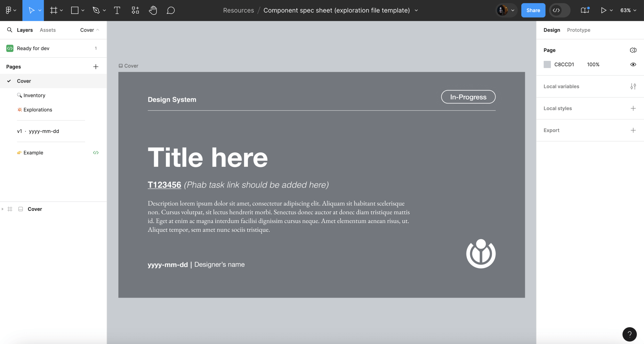Toggle Ready for dev section visibility
This screenshot has width=644, height=344.
[x=96, y=48]
